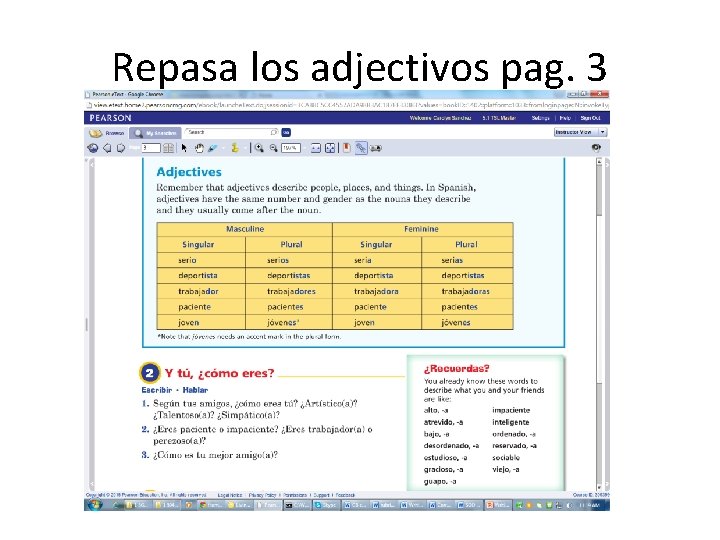The image size is (720, 540).
Task: Click the Legal Notice footer link
Action: pyautogui.click(x=230, y=495)
